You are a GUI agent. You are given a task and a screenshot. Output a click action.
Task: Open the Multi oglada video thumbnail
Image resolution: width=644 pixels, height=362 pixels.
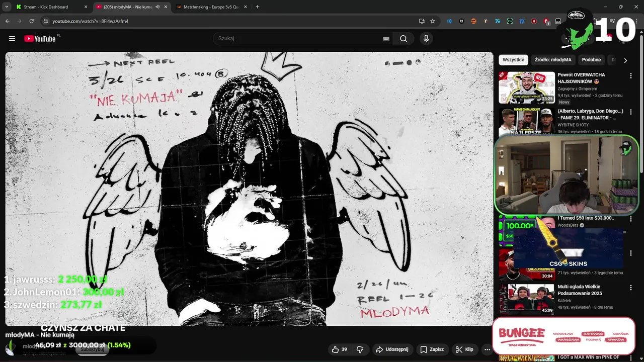[x=527, y=299]
